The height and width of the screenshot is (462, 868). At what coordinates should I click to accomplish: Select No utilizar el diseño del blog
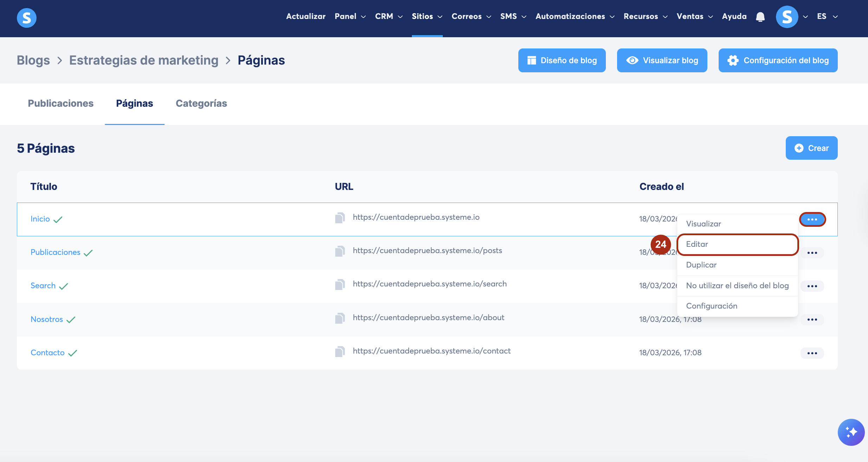pyautogui.click(x=737, y=286)
